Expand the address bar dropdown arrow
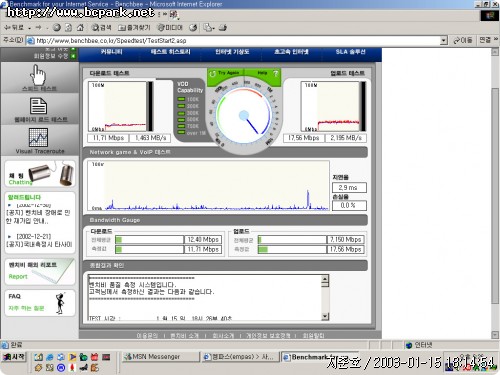Image resolution: width=500 pixels, height=375 pixels. [443, 40]
